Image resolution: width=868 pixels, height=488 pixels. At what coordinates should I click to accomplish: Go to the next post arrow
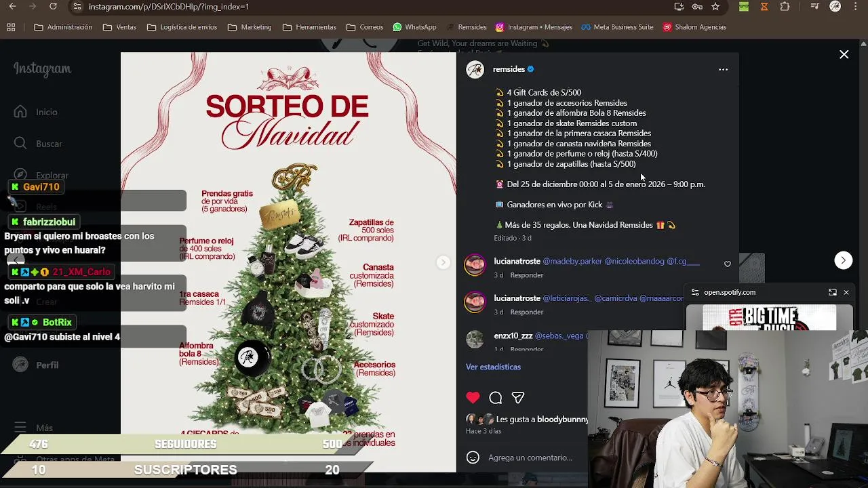(x=843, y=260)
